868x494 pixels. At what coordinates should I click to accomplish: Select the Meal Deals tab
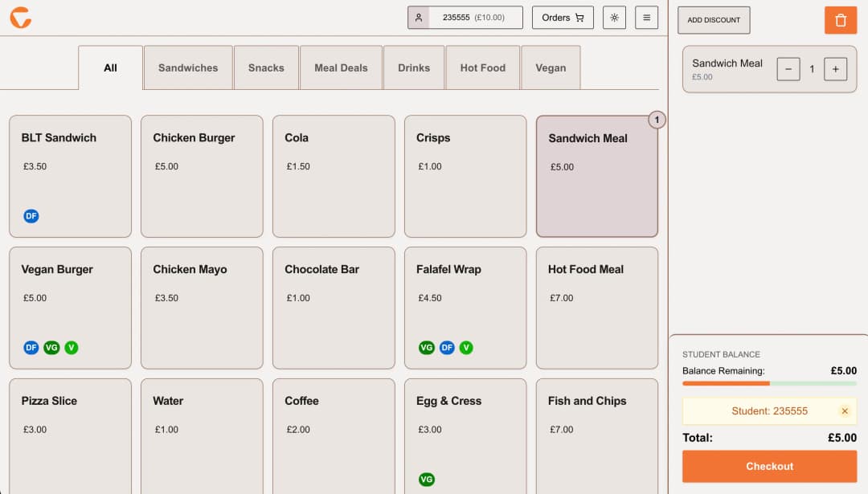[341, 67]
